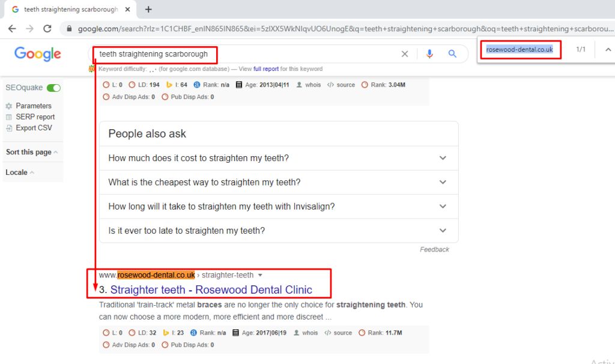Viewport: 615px width, 364px height.
Task: Click the microphone voice search icon
Action: (429, 54)
